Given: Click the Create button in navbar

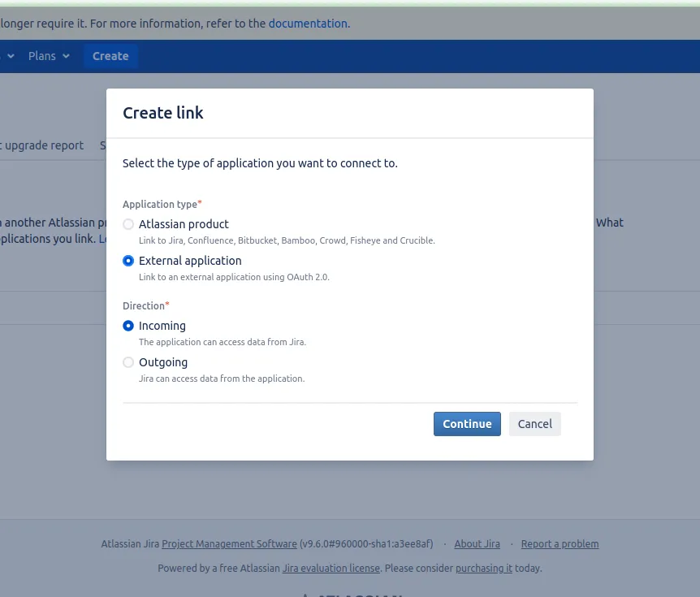Looking at the screenshot, I should click(x=110, y=56).
